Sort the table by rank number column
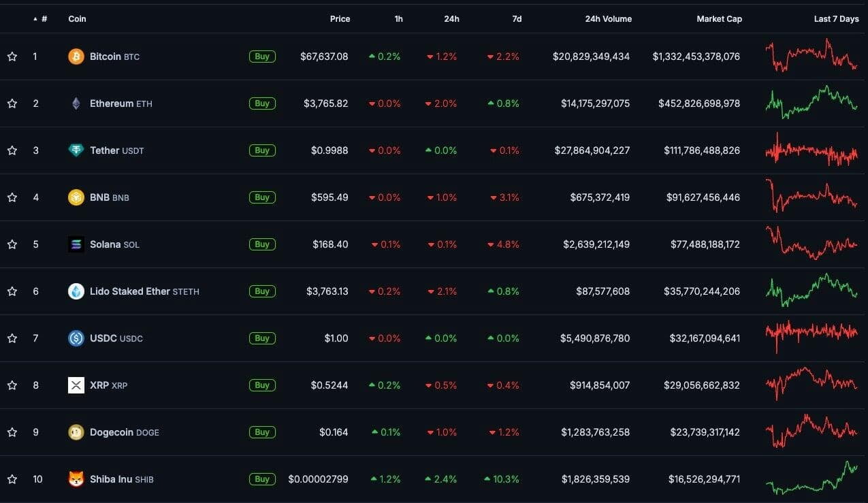Screen dimensions: 868x503 (41, 19)
